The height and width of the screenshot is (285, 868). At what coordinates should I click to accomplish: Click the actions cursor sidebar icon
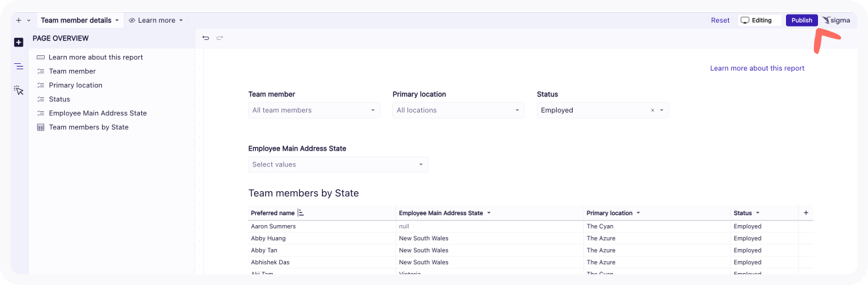click(19, 90)
